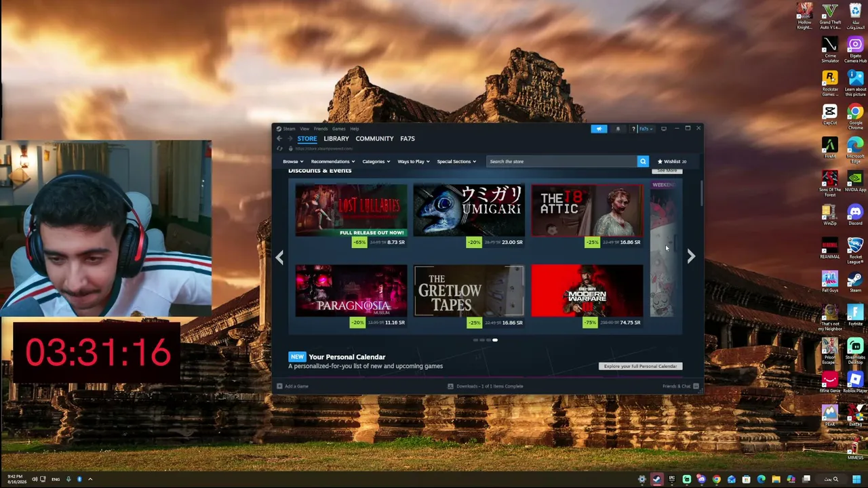Open Grand Theft Auto V desktop shortcut
This screenshot has width=868, height=488.
click(830, 17)
